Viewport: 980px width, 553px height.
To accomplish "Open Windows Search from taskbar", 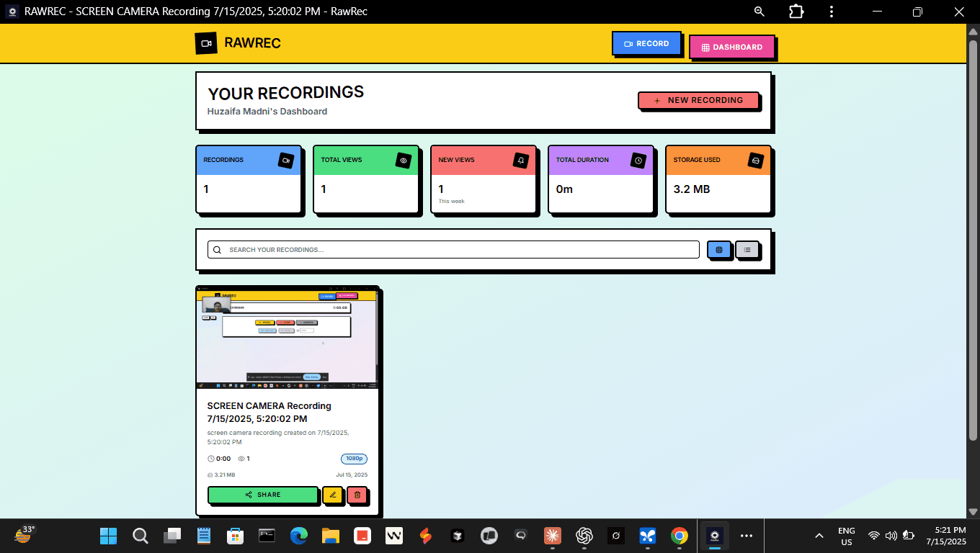I will pyautogui.click(x=141, y=536).
